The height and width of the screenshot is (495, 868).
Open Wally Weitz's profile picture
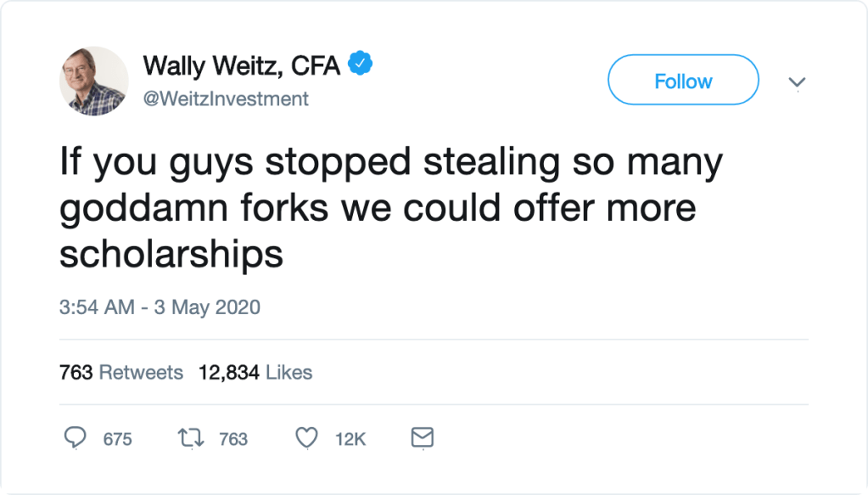click(x=94, y=81)
